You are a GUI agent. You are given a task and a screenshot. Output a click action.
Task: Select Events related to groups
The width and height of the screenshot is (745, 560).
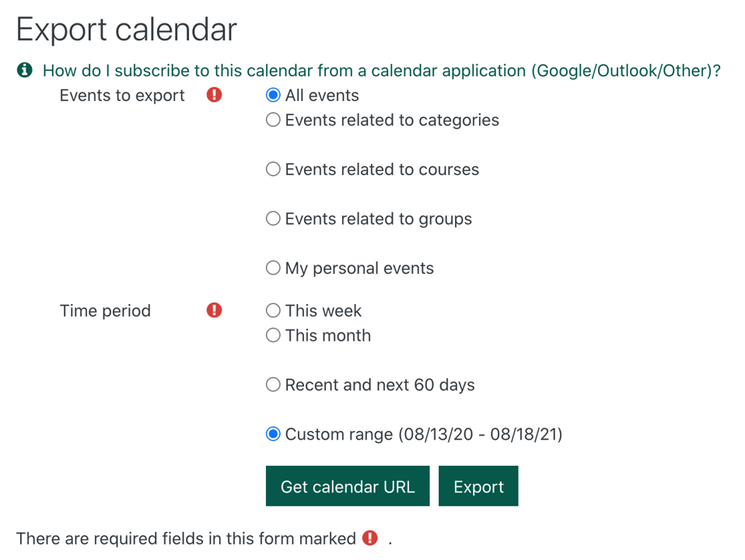tap(273, 219)
